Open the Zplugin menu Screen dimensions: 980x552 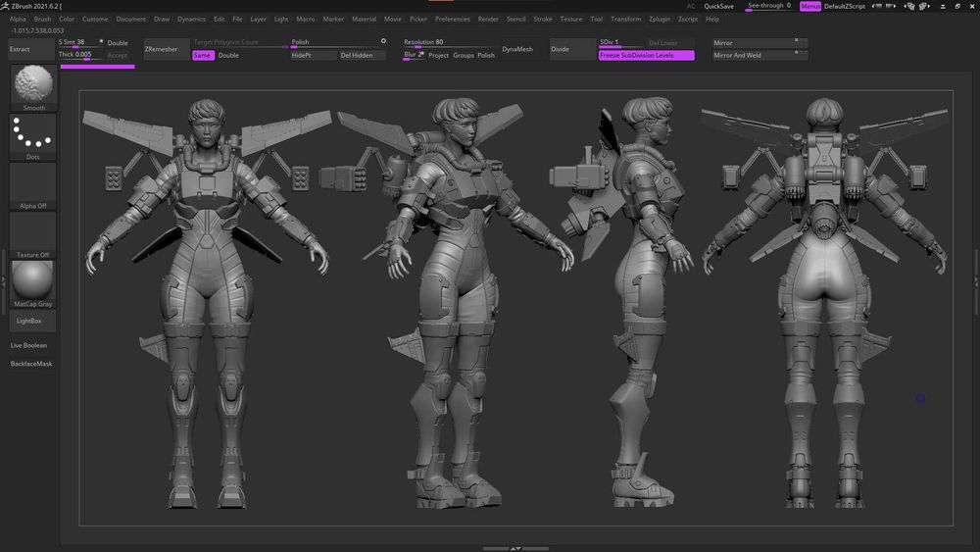tap(660, 19)
